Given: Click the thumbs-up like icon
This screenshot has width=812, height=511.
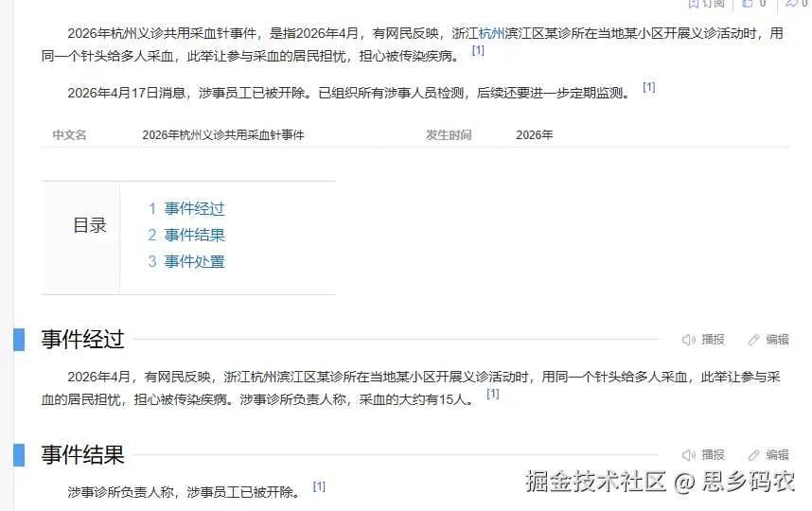Looking at the screenshot, I should (748, 4).
